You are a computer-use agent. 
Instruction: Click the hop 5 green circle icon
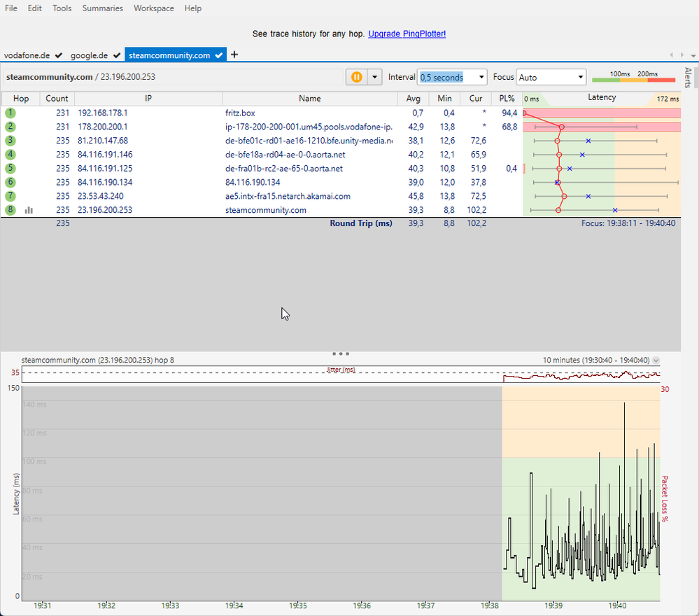(10, 168)
